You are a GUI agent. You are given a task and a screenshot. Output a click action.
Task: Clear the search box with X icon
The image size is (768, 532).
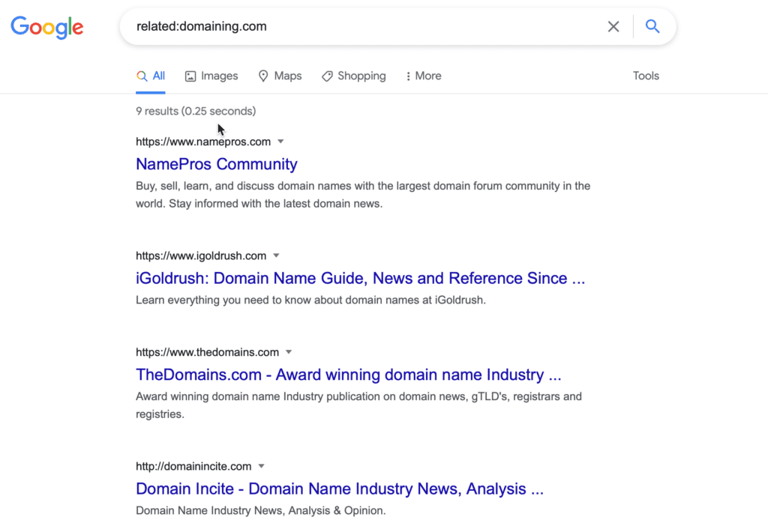[x=613, y=27]
